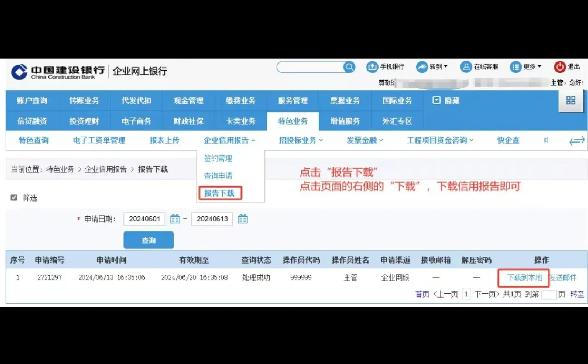The width and height of the screenshot is (588, 364).
Task: Expand the 发票金融 dropdown
Action: (x=362, y=140)
